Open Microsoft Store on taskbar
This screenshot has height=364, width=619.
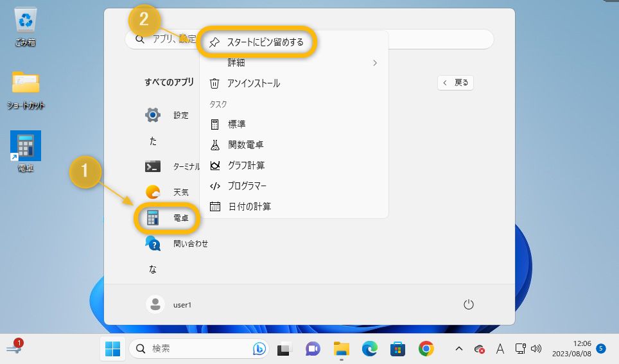tap(397, 349)
